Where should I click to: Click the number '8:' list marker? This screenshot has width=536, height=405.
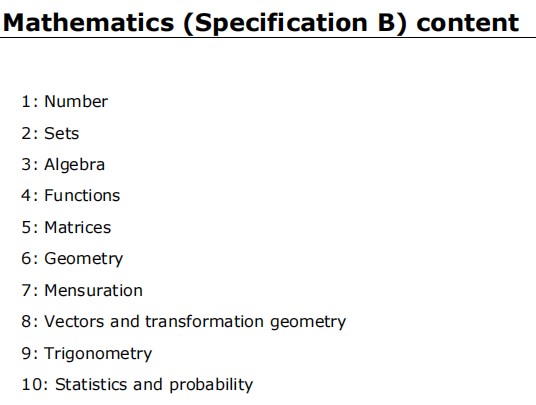30,322
